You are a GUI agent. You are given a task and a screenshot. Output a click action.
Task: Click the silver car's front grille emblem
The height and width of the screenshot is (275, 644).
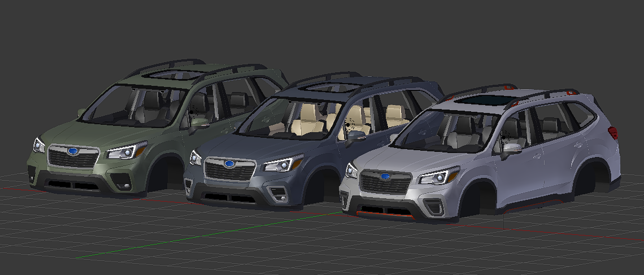(x=385, y=177)
